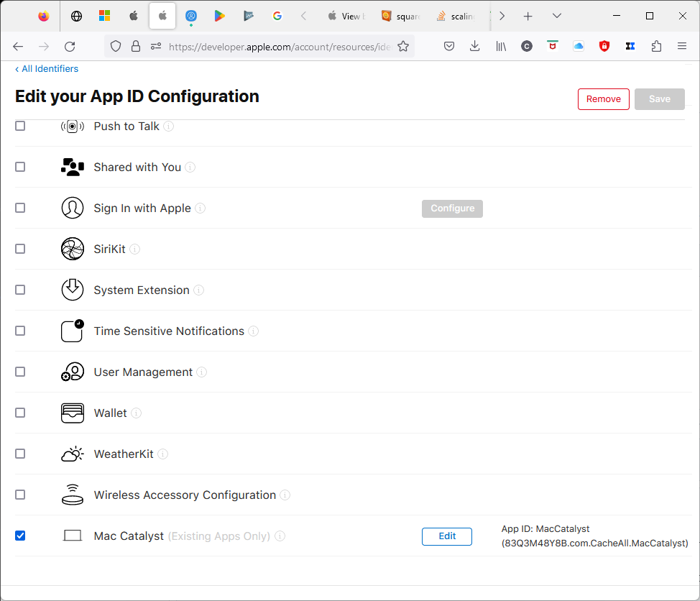Enable the Wallet capability checkbox
Viewport: 700px width, 601px height.
tap(19, 413)
